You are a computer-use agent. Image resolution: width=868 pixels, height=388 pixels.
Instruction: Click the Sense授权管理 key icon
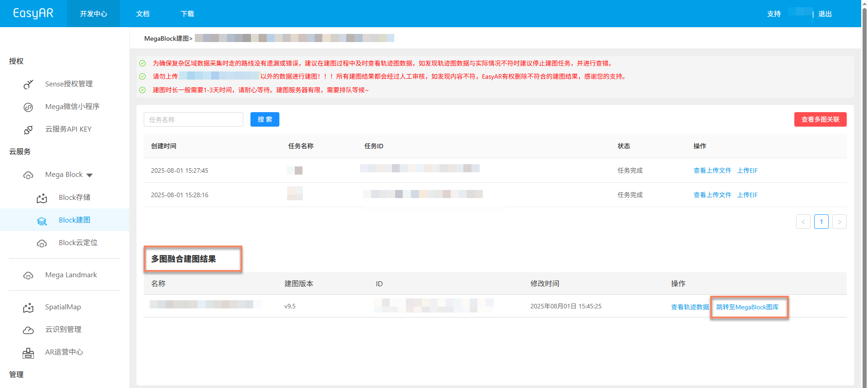click(28, 85)
